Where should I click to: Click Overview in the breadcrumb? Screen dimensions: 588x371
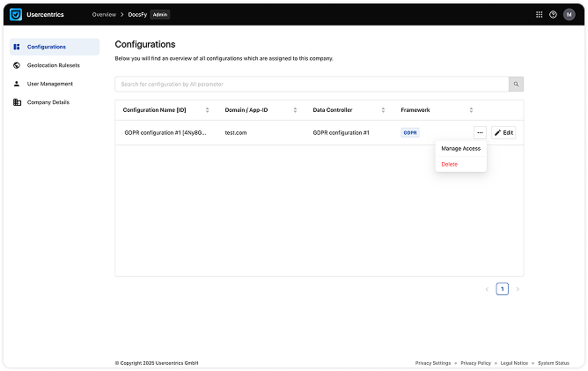pyautogui.click(x=104, y=15)
